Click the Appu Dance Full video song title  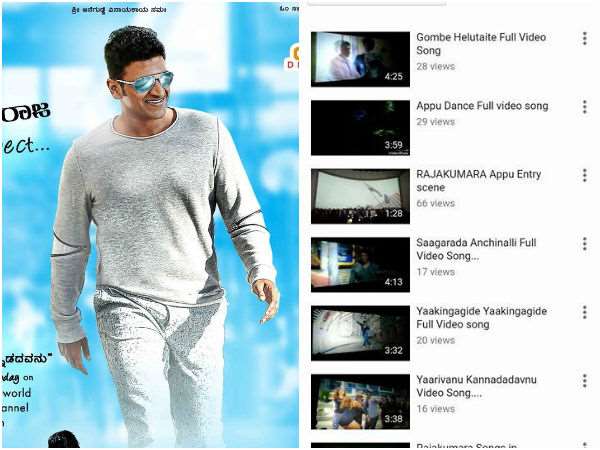tap(482, 106)
